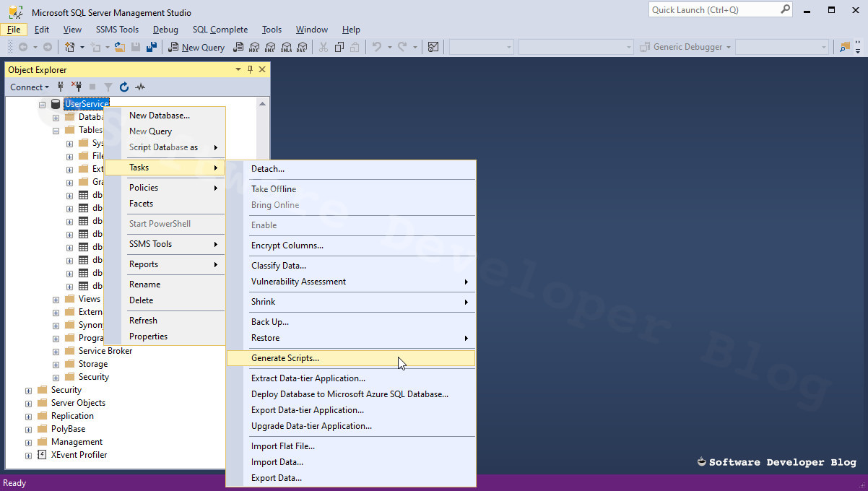Expand the Storage folder node
The width and height of the screenshot is (868, 491).
point(56,365)
